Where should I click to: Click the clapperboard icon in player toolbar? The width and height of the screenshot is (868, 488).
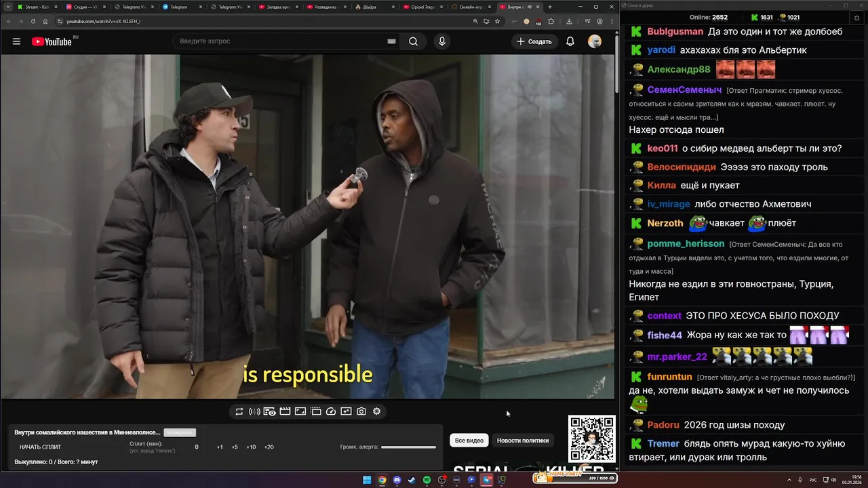tap(285, 411)
